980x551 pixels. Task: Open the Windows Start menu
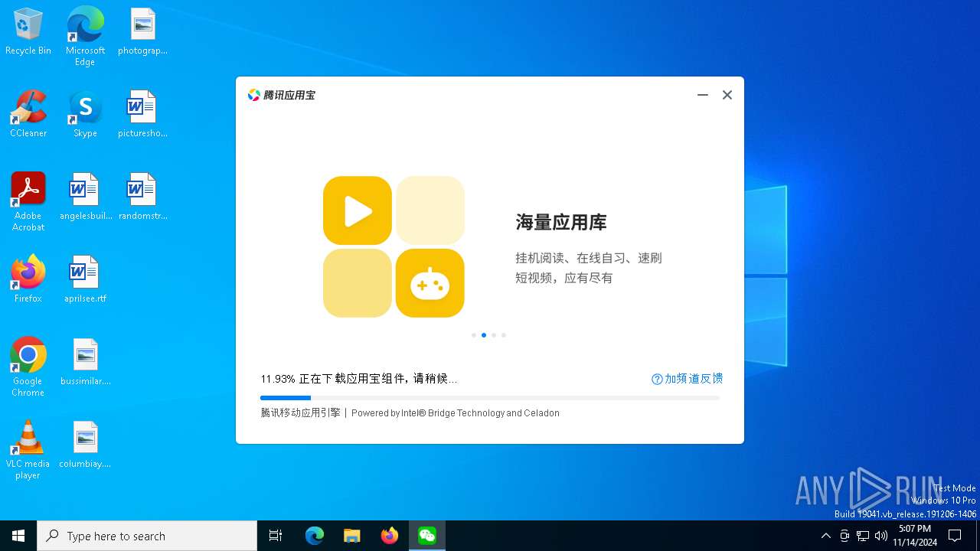pos(18,536)
